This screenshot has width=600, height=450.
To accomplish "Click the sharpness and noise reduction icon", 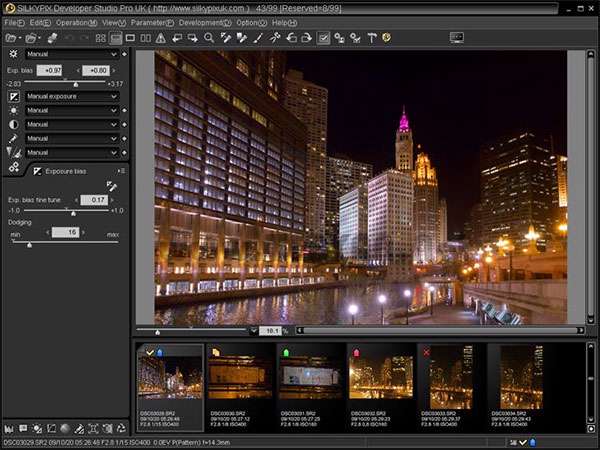I will click(x=14, y=153).
